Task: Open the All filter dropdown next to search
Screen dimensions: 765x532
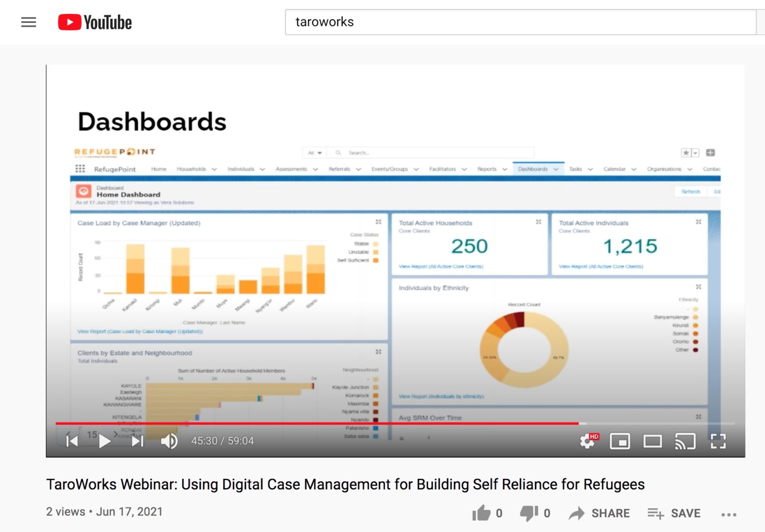Action: [x=314, y=152]
